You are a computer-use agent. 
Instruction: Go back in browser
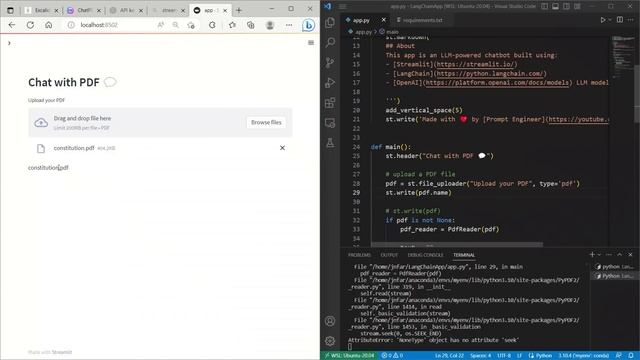[x=12, y=25]
